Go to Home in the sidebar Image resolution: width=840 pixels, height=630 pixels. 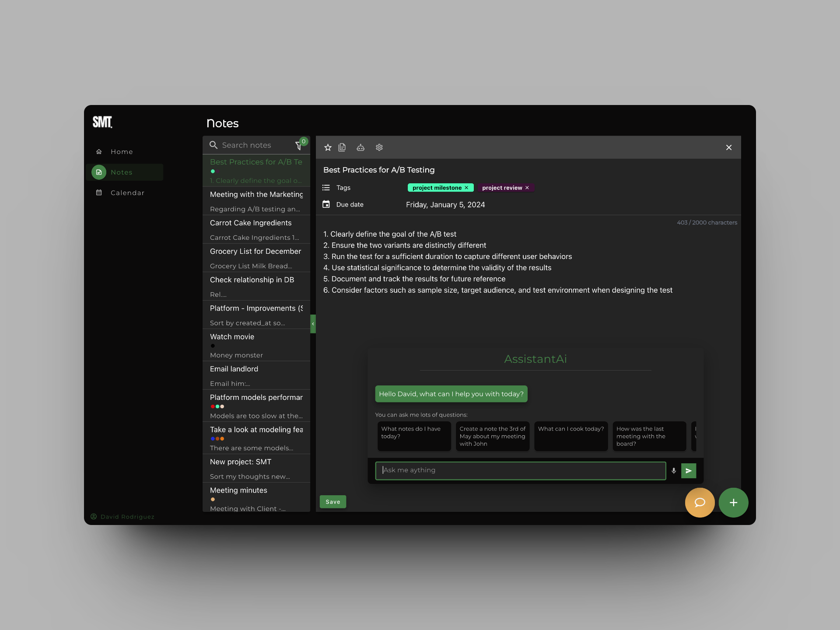pyautogui.click(x=122, y=152)
